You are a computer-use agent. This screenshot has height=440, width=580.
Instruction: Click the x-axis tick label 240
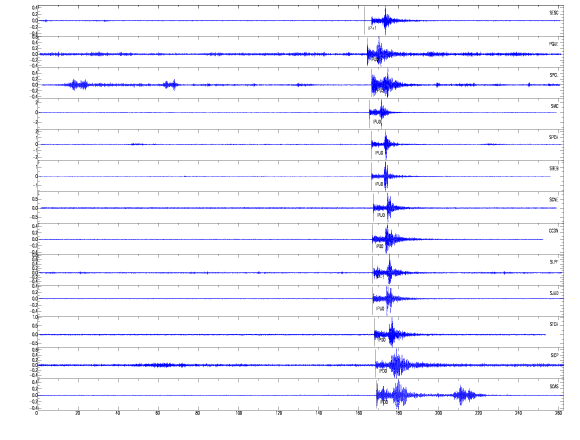point(519,413)
